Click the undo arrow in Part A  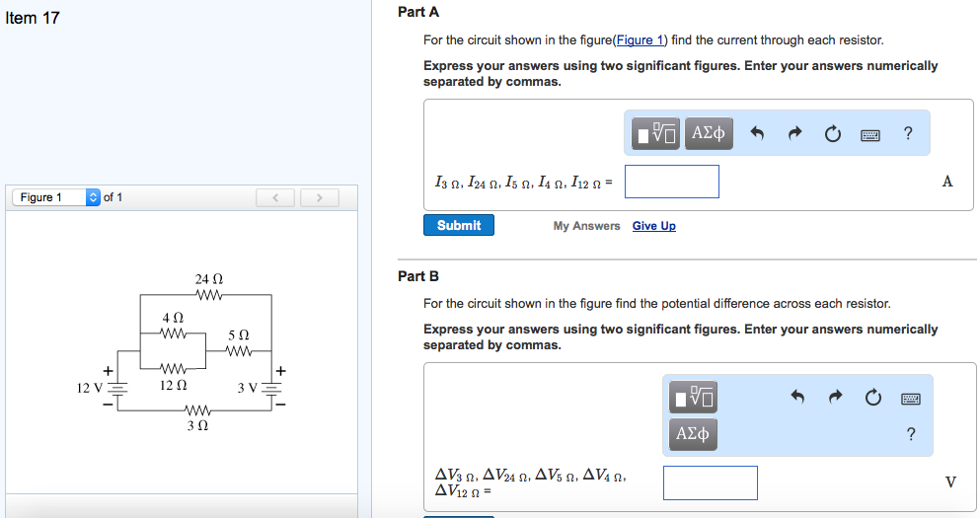click(x=757, y=133)
